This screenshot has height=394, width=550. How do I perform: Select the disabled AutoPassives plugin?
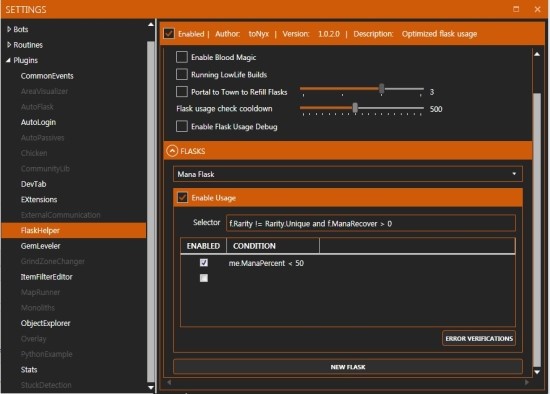coord(42,138)
